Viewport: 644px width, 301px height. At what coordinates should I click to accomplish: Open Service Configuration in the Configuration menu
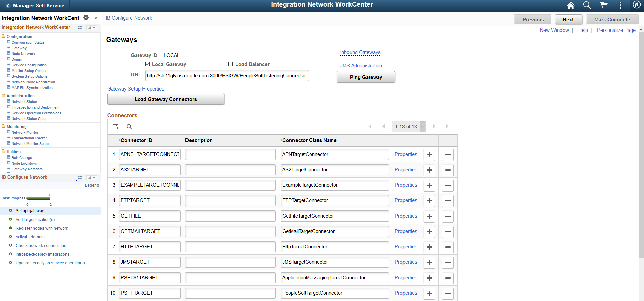(29, 65)
